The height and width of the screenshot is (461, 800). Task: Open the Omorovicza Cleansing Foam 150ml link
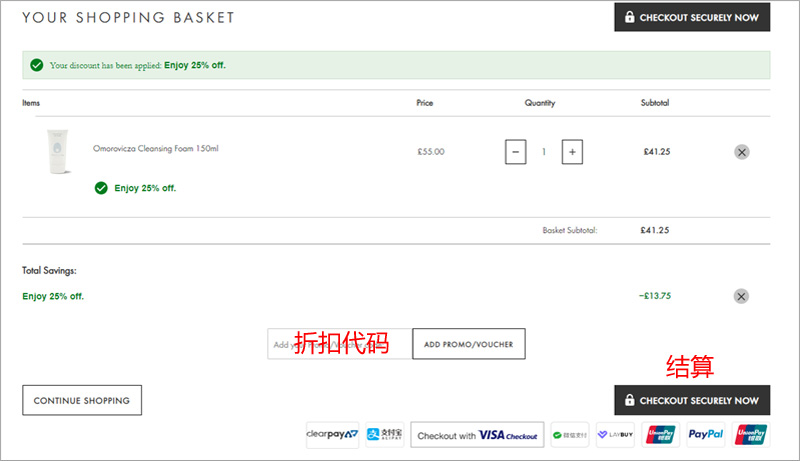(156, 148)
